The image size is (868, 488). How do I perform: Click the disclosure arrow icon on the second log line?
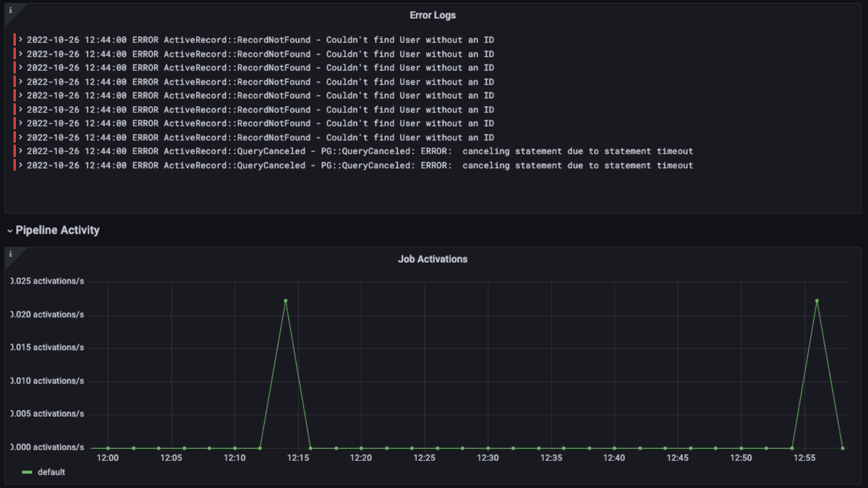21,54
